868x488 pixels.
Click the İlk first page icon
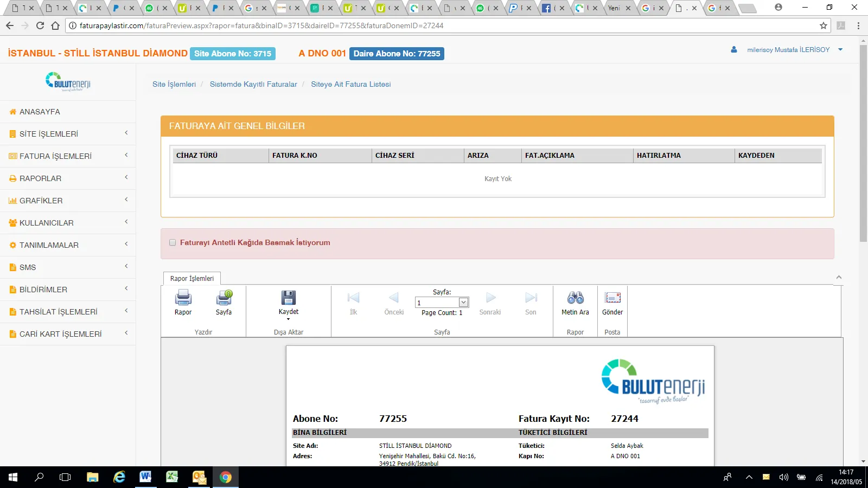coord(353,298)
